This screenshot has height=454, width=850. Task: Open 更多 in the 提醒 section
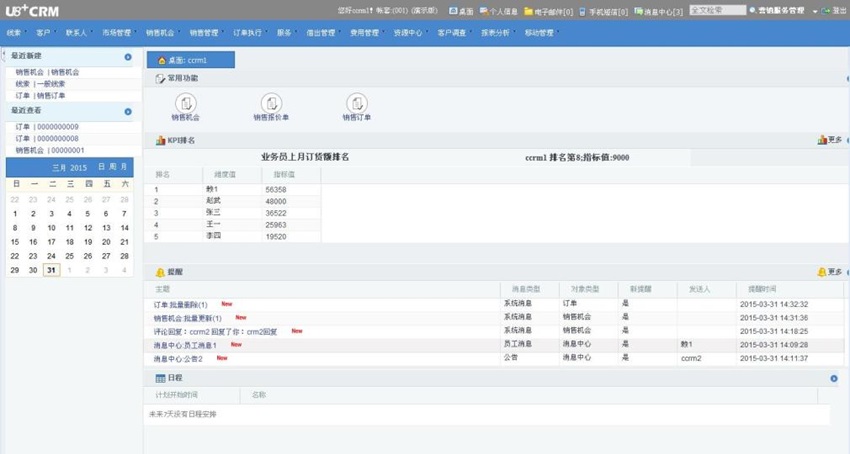[830, 272]
